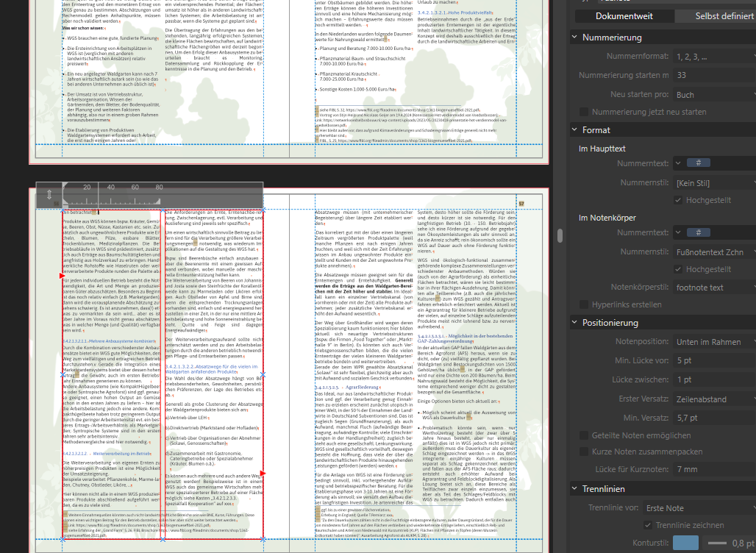
Task: Switch to the Selbst definiert tab
Action: click(716, 16)
